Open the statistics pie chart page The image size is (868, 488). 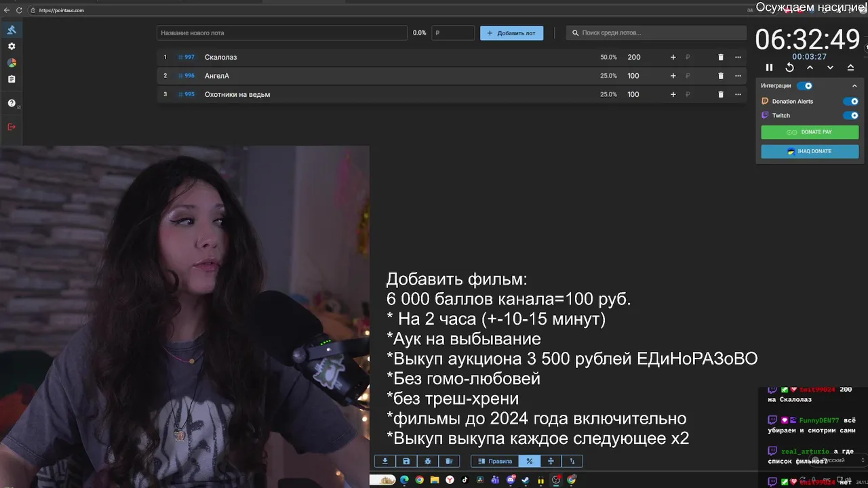click(12, 62)
